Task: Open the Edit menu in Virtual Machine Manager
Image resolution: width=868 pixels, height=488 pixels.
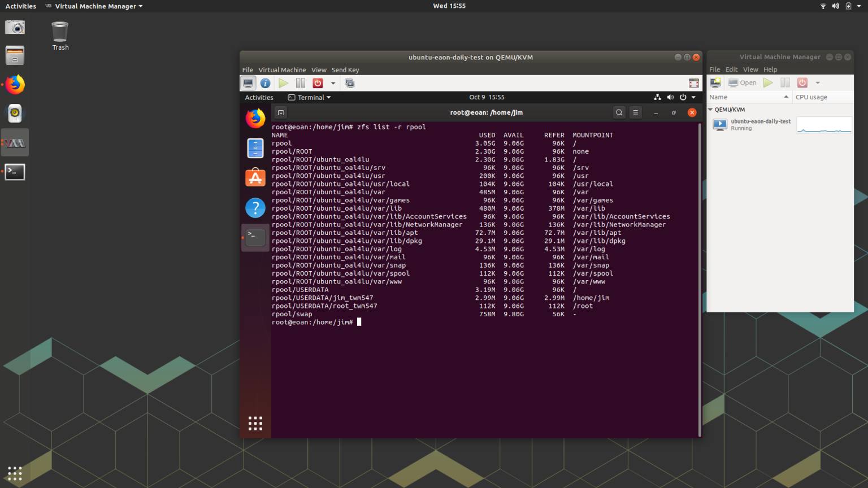Action: point(731,69)
